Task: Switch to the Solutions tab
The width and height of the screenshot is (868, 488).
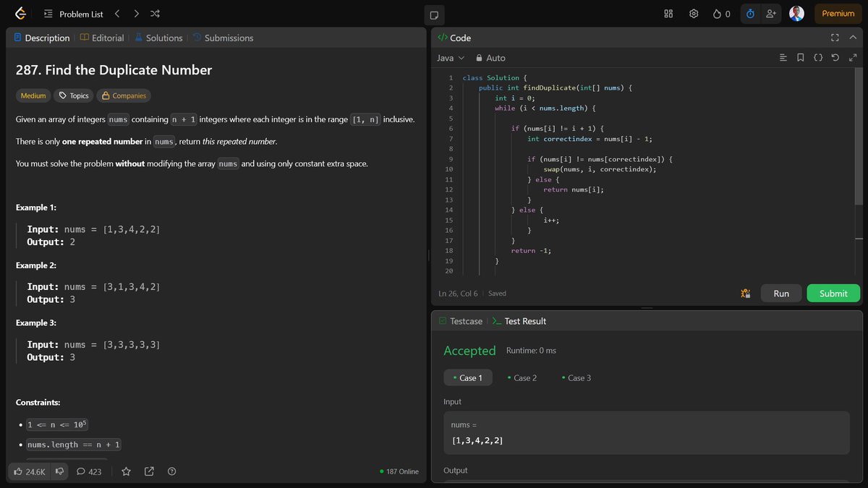Action: click(158, 38)
